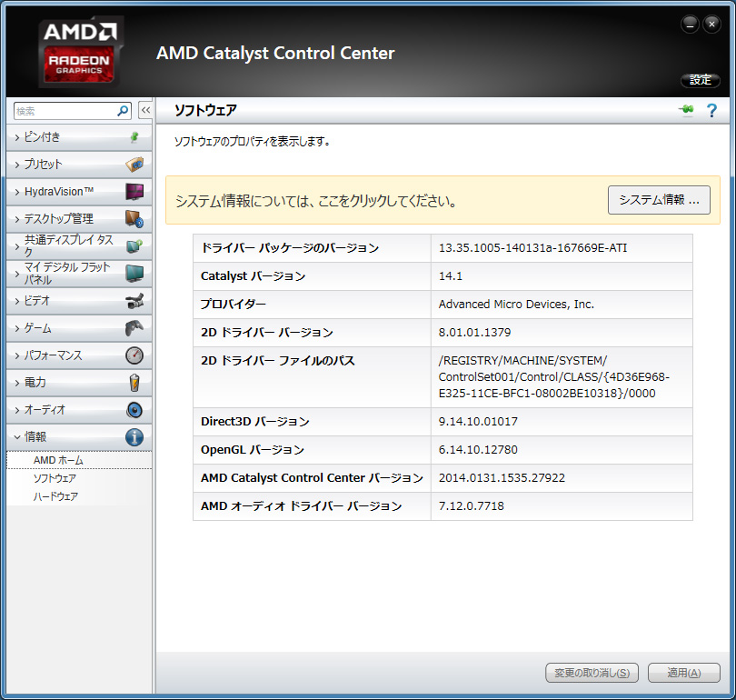Click the preset icon beside プリセット
Screen dimensions: 736x700
pos(134,165)
